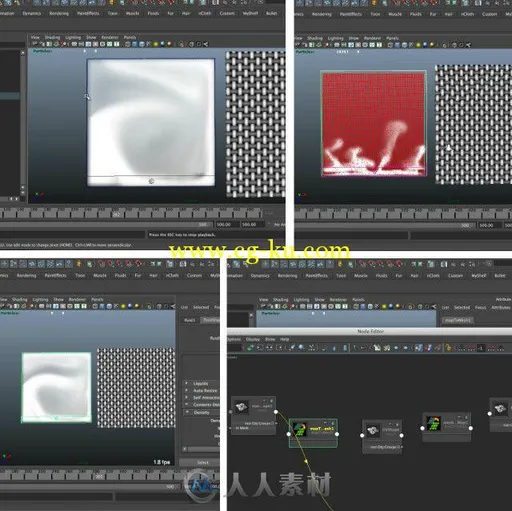The width and height of the screenshot is (512, 511).
Task: Open Display menu in Node Editor
Action: pyautogui.click(x=253, y=339)
